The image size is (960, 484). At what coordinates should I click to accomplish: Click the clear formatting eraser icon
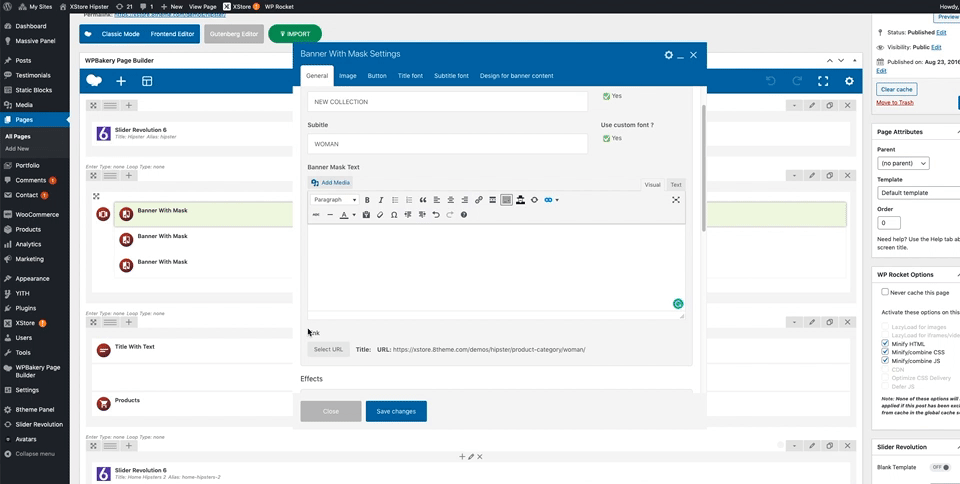[380, 215]
